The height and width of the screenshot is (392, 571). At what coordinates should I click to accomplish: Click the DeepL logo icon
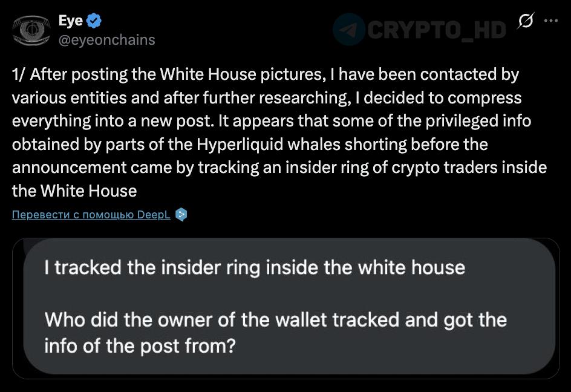pyautogui.click(x=181, y=215)
